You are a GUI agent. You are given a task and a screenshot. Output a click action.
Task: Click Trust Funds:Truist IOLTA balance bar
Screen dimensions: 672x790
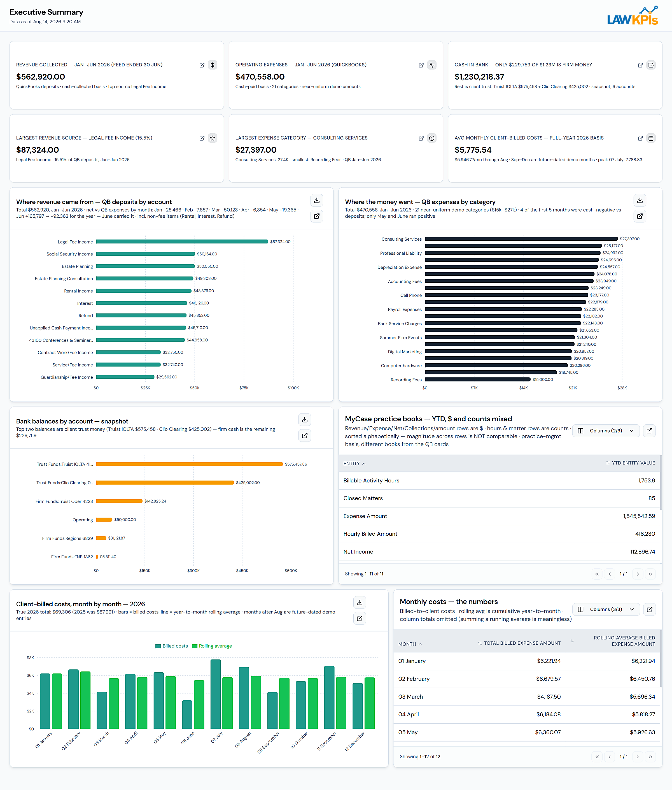click(189, 464)
